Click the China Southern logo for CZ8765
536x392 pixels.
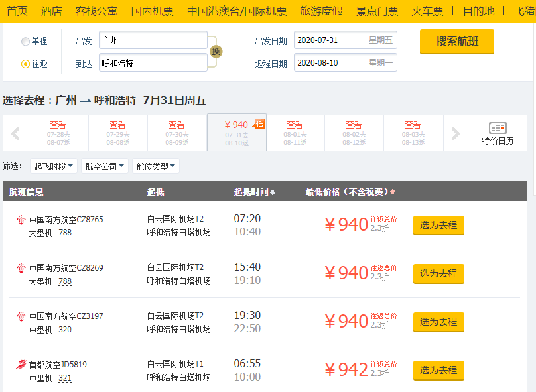(21, 220)
